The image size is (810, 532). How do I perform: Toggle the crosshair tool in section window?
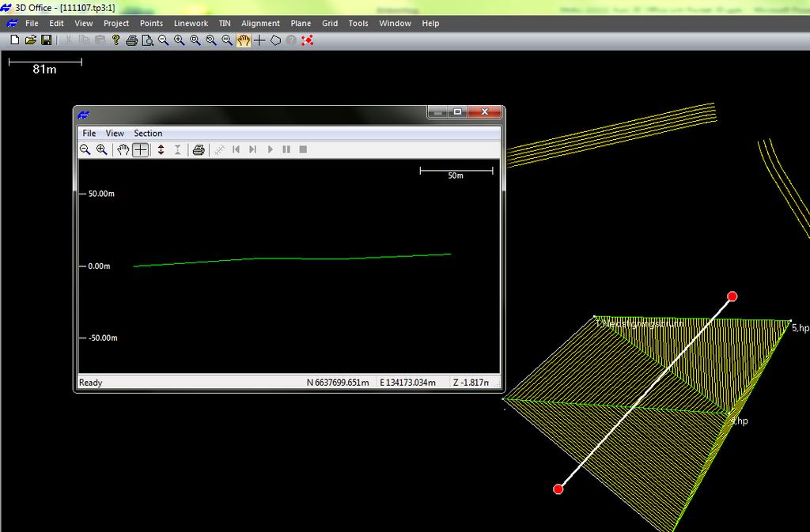[x=140, y=149]
